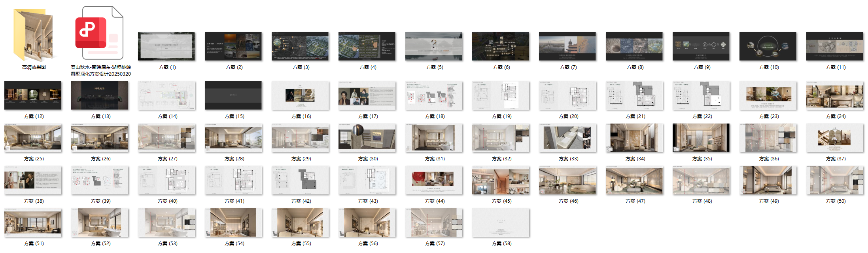Select thumbnail 方案 (18)
The image size is (868, 253).
pyautogui.click(x=434, y=95)
